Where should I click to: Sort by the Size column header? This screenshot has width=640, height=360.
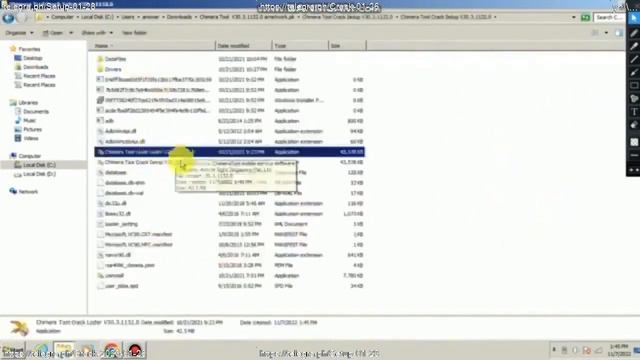coord(347,46)
